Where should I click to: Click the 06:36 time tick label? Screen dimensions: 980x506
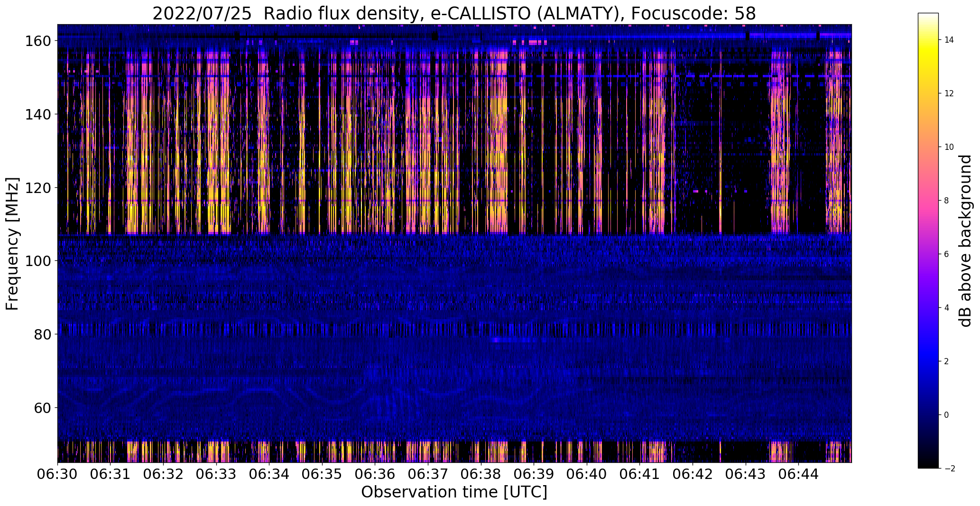[x=375, y=474]
